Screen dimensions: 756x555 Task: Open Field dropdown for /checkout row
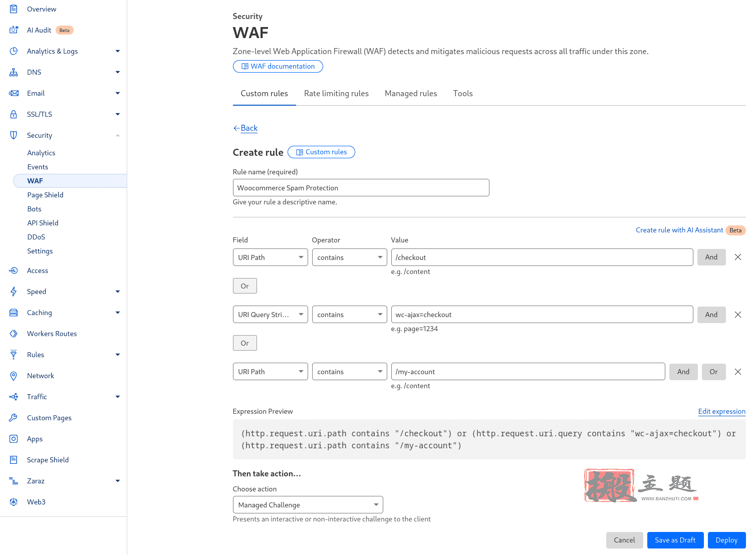270,257
